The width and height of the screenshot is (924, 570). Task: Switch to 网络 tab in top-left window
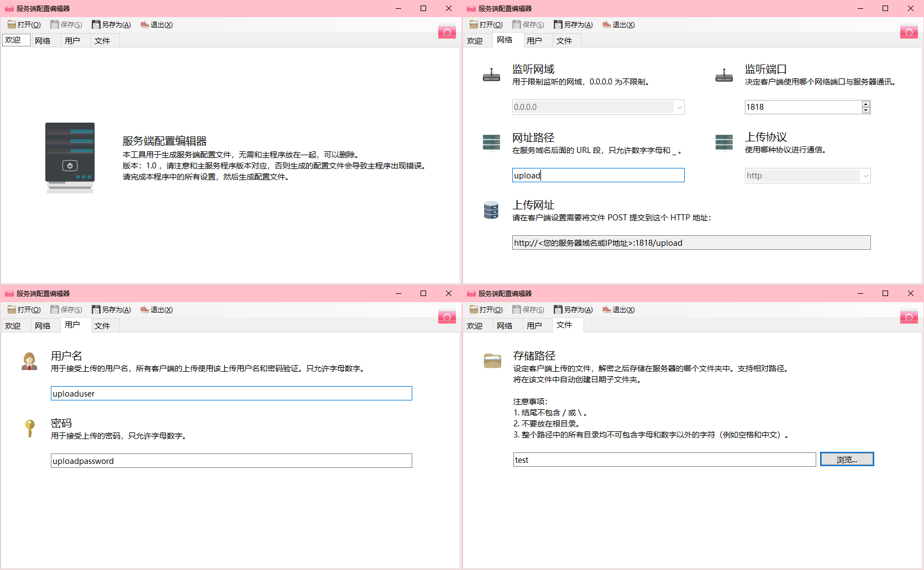[45, 41]
